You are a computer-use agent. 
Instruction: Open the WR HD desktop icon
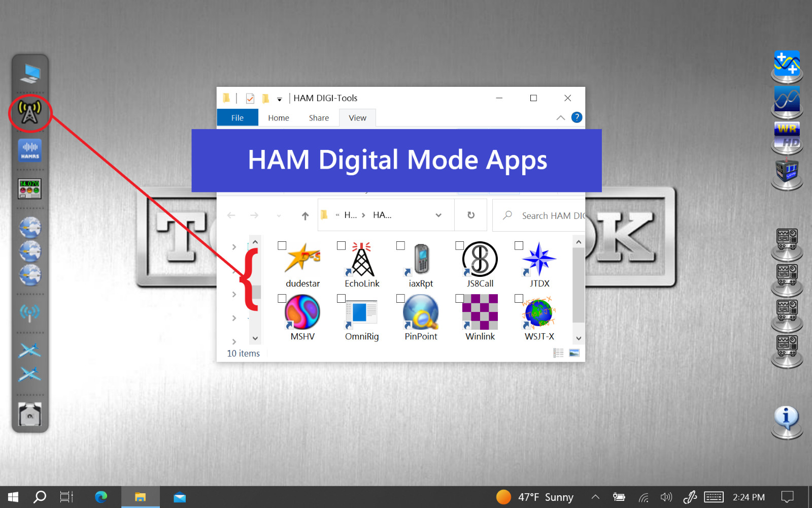coord(787,136)
